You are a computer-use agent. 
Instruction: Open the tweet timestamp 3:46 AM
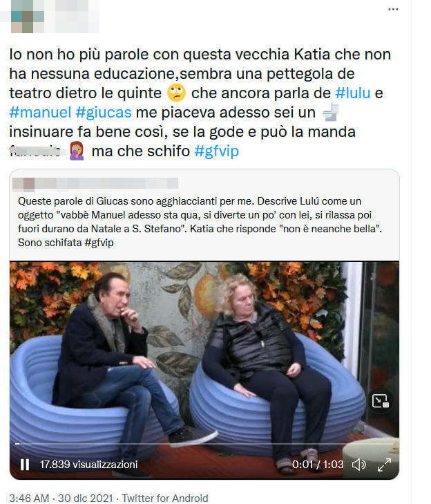pos(29,498)
